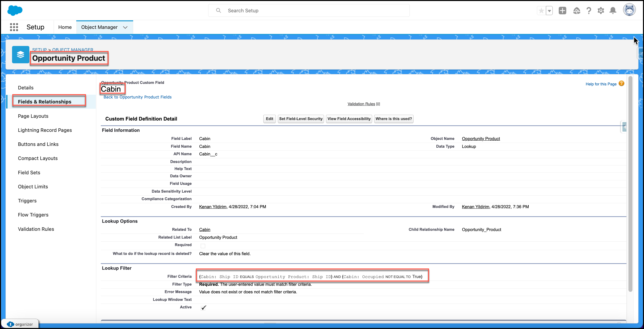Go to Lightning Record Pages
Screen dimensions: 644x329
coord(45,130)
